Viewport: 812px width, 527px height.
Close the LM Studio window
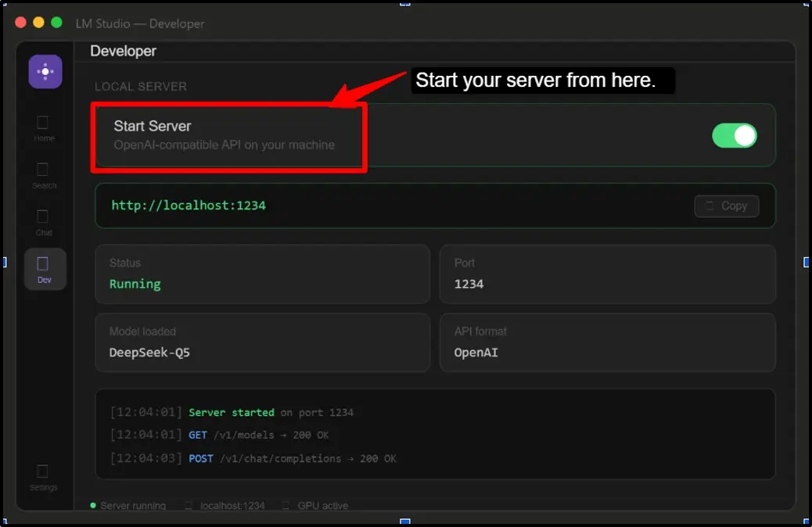coord(20,22)
